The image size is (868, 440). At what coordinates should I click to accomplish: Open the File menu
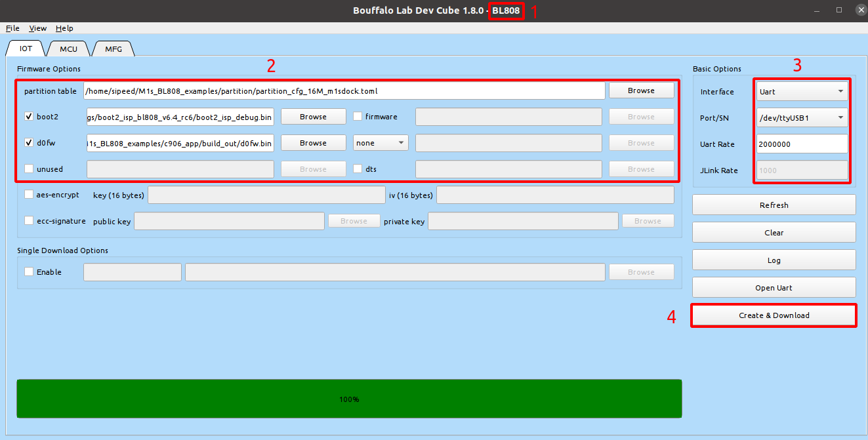click(12, 28)
